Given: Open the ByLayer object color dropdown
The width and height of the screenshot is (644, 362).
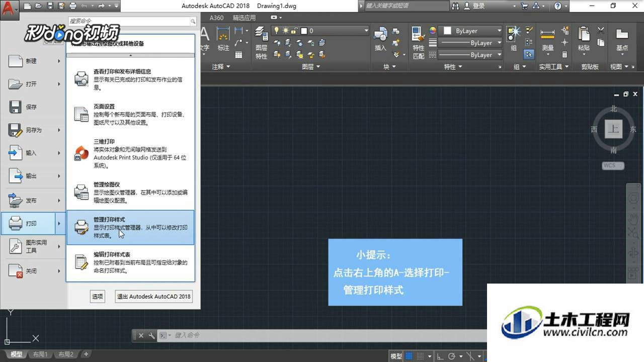Looking at the screenshot, I should point(470,31).
